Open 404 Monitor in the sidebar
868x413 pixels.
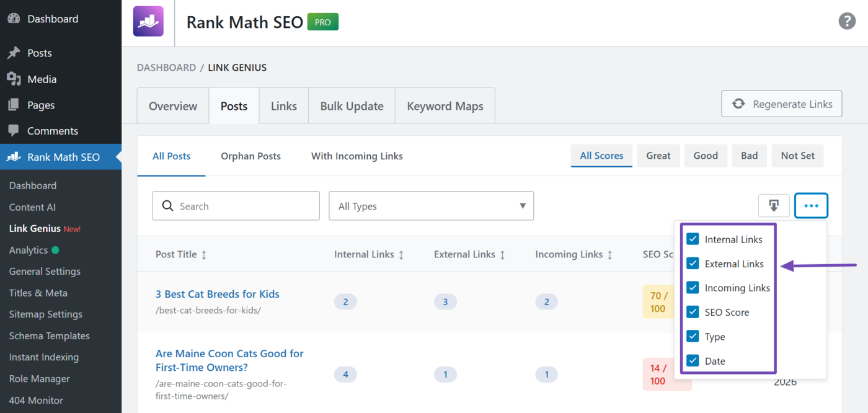pyautogui.click(x=37, y=400)
